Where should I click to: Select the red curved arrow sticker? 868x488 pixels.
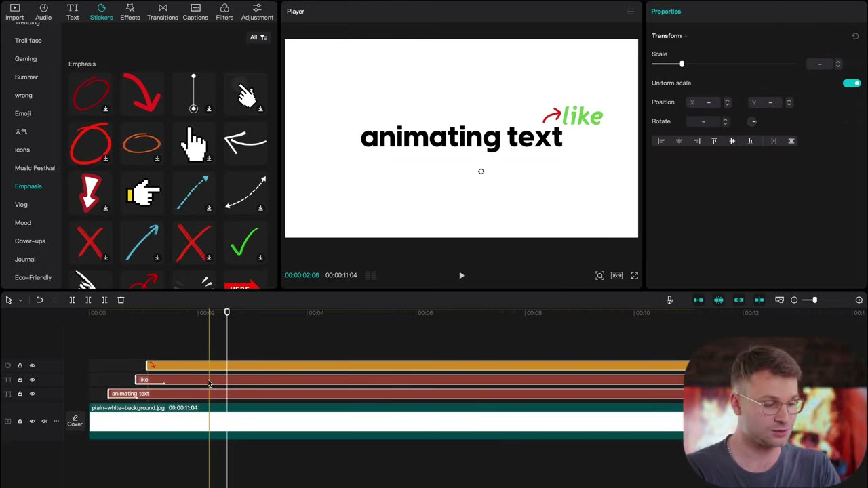click(142, 92)
